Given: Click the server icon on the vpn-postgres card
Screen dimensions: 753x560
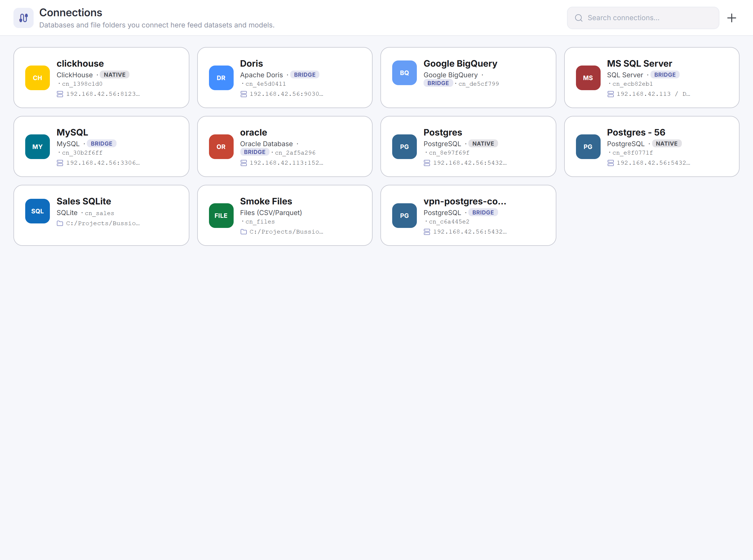Looking at the screenshot, I should coord(427,232).
